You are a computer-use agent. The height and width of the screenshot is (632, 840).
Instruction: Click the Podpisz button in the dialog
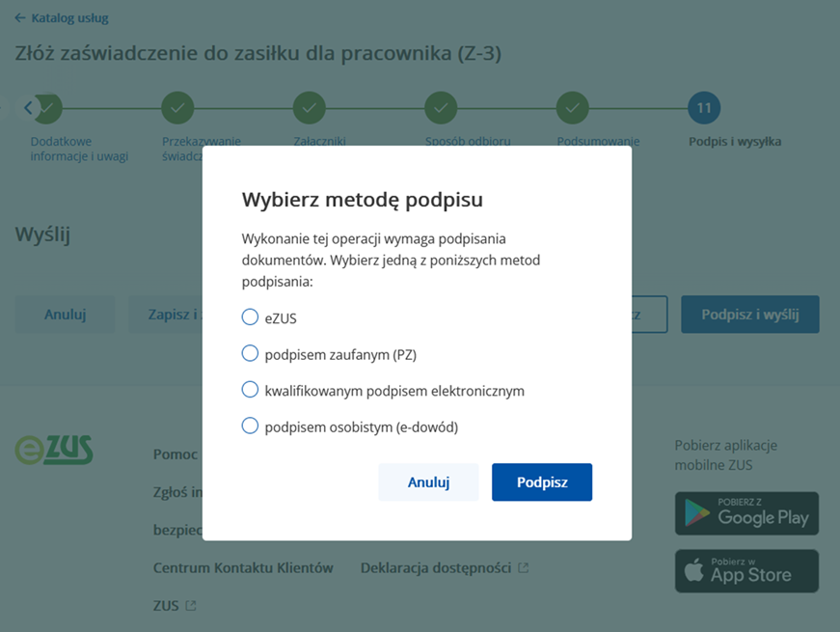pyautogui.click(x=541, y=481)
